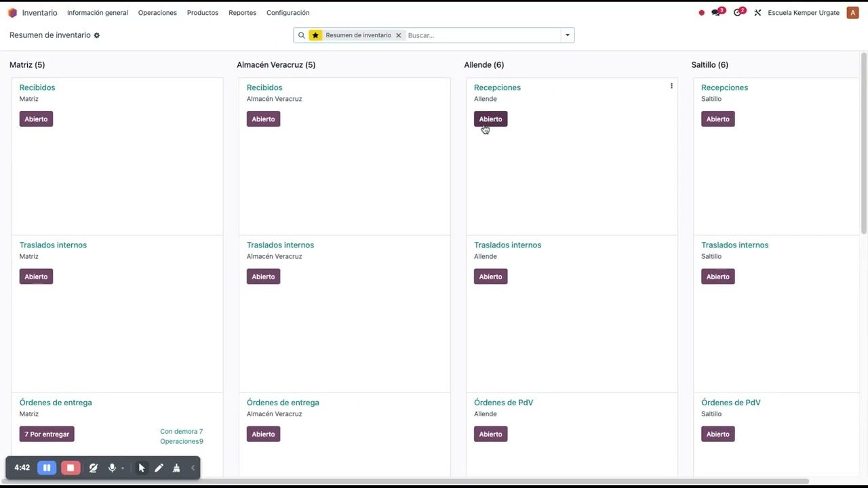Click Abierto on Allende Recepciones card
868x488 pixels.
pyautogui.click(x=490, y=119)
